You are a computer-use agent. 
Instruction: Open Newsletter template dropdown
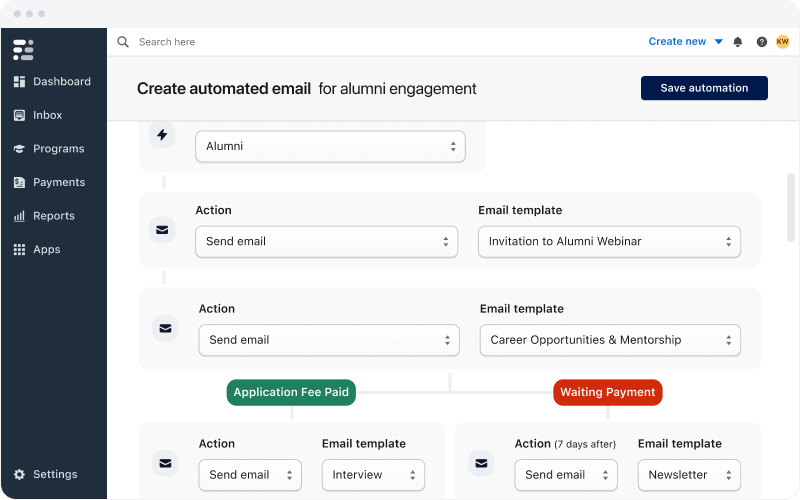(x=689, y=475)
